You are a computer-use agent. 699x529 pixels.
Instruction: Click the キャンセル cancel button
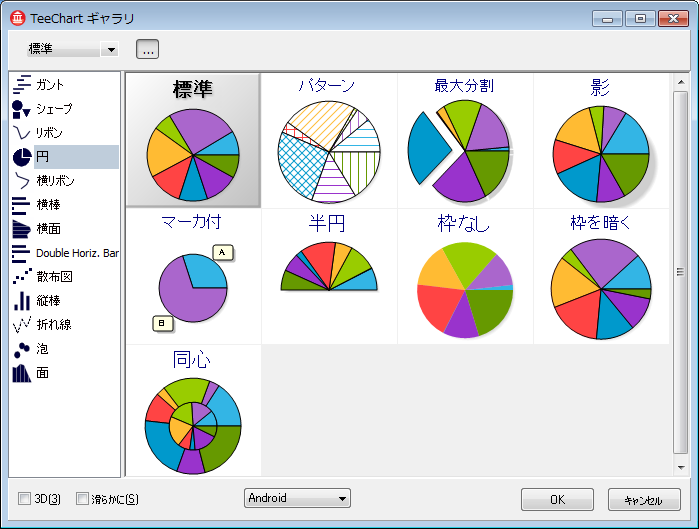click(644, 500)
